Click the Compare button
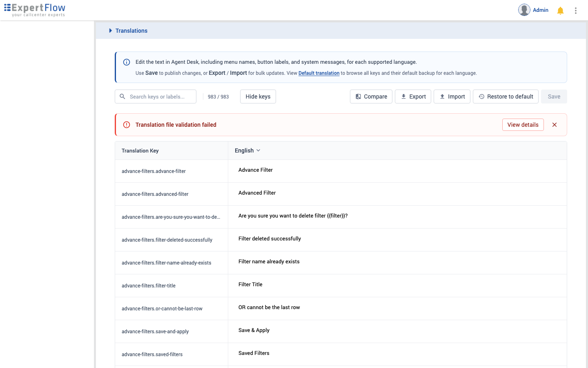The height and width of the screenshot is (368, 588). 371,96
